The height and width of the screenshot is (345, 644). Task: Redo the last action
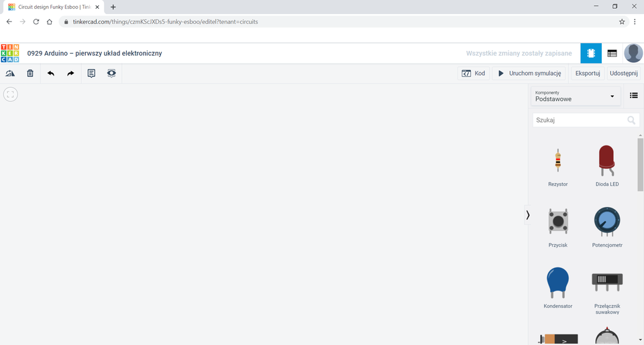(70, 73)
